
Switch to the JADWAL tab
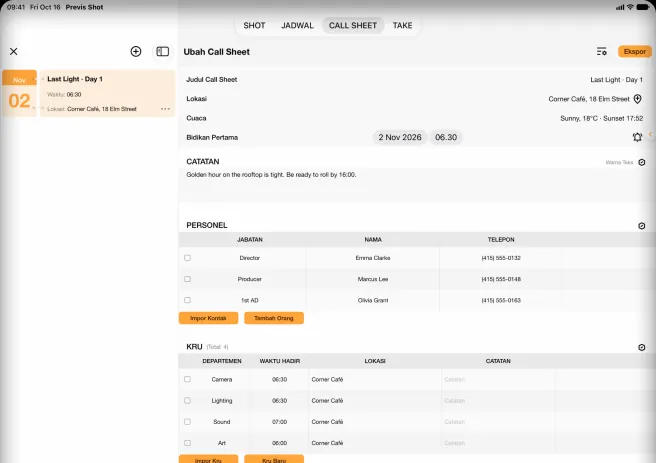pyautogui.click(x=297, y=26)
